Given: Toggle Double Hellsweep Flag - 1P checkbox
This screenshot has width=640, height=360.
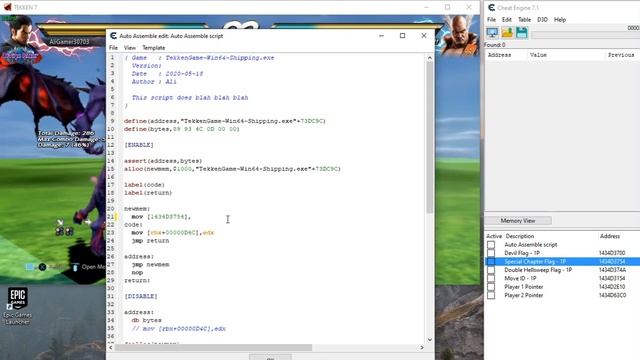Looking at the screenshot, I should (x=491, y=270).
